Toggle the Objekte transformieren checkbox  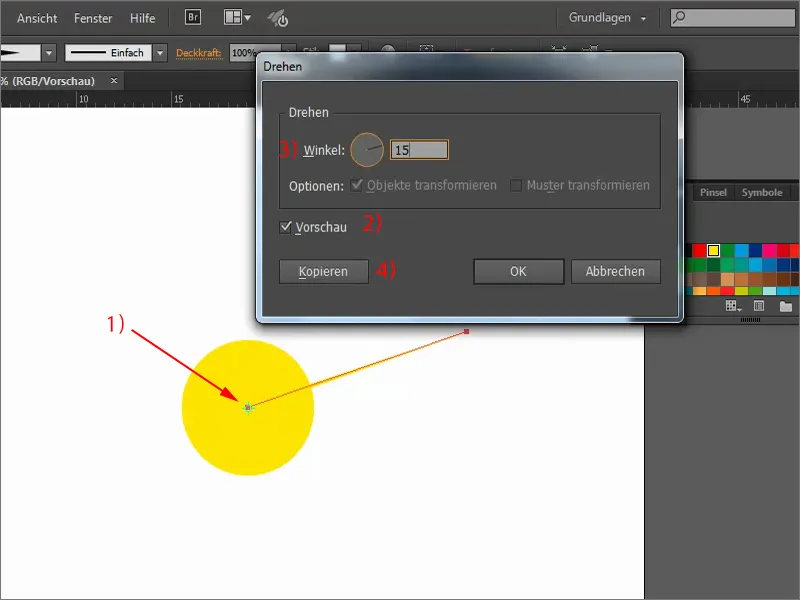pyautogui.click(x=357, y=185)
